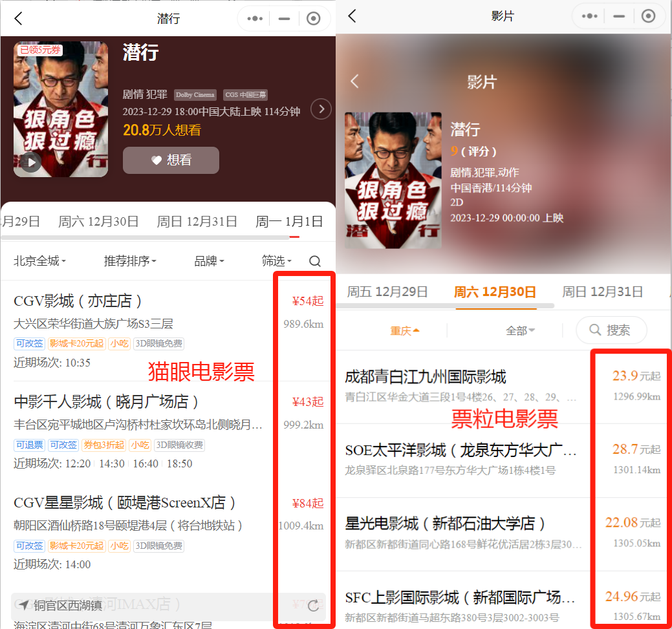672x629 pixels.
Task: Open the 推荐排序 sort dropdown
Action: point(130,261)
